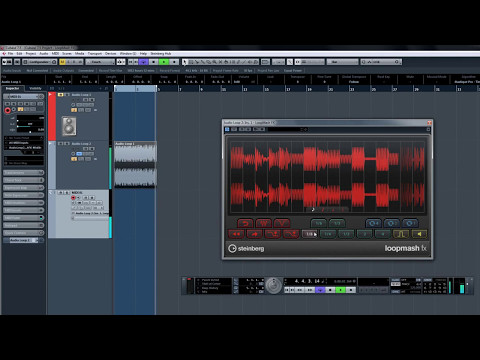Toggle the purple Cycle button in the top toolbar

click(x=143, y=62)
